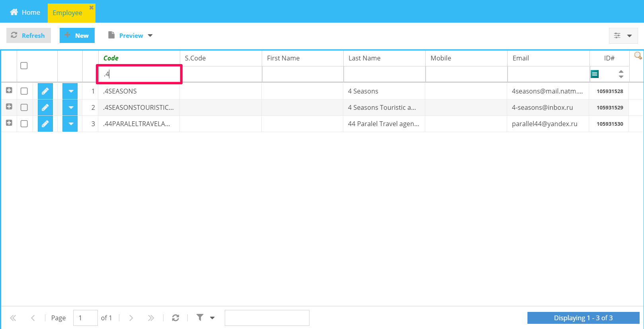Image resolution: width=644 pixels, height=329 pixels.
Task: Click the S.Code filter input
Action: tap(221, 74)
